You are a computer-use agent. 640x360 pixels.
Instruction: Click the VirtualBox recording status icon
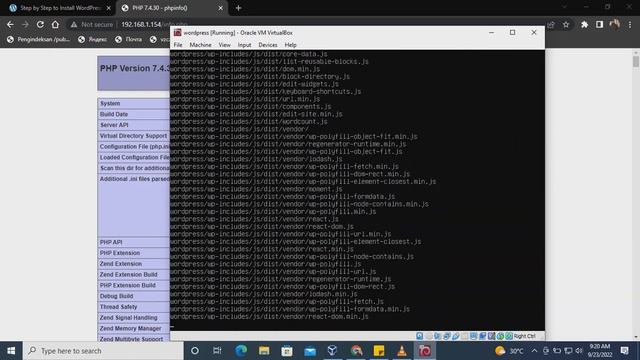pyautogui.click(x=482, y=336)
